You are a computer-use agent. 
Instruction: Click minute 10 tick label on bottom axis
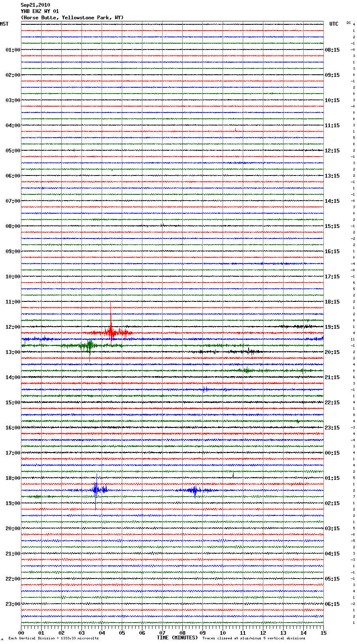(x=223, y=633)
